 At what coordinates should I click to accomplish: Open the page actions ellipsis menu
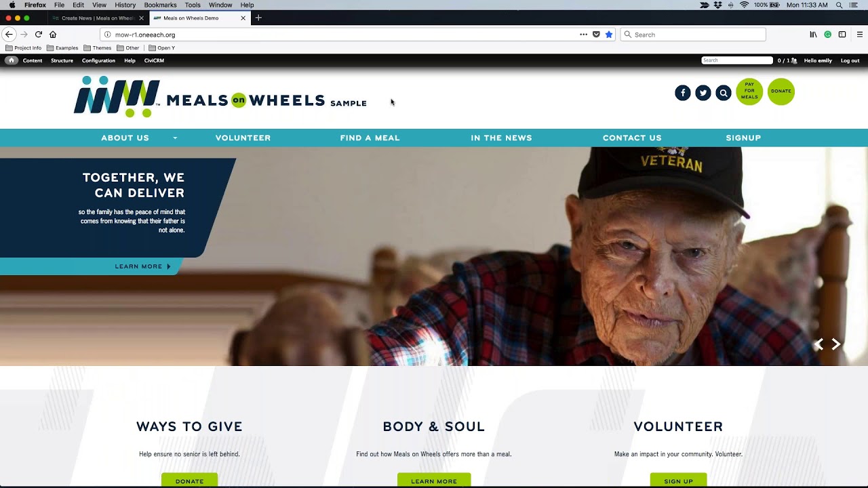(x=583, y=35)
